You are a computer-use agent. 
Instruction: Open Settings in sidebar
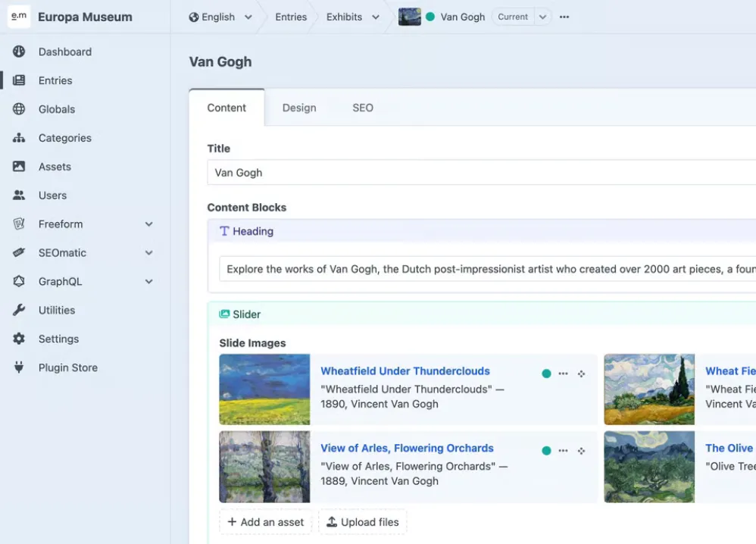point(58,339)
